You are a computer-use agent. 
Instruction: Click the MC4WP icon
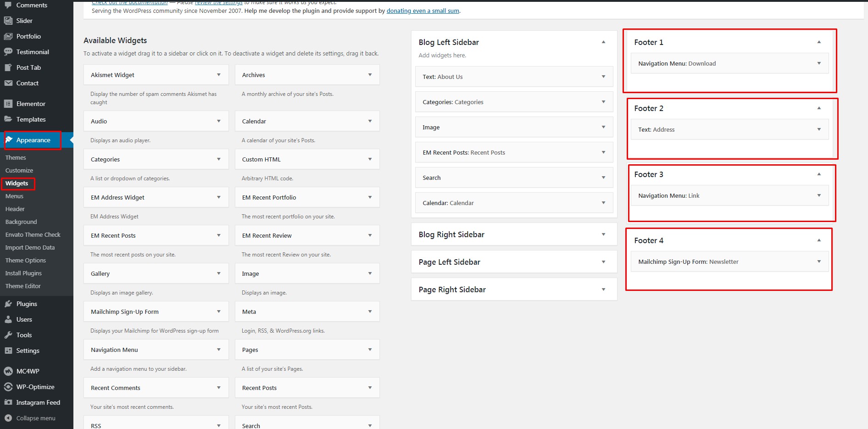[8, 371]
